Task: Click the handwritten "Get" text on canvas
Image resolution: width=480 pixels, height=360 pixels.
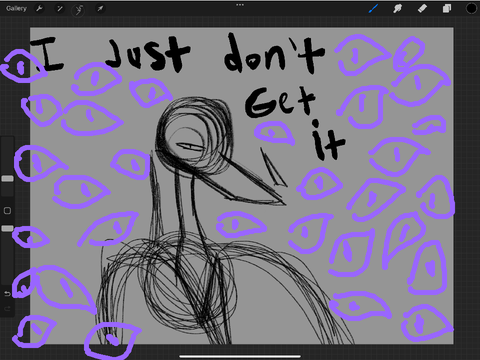Action: [280, 102]
